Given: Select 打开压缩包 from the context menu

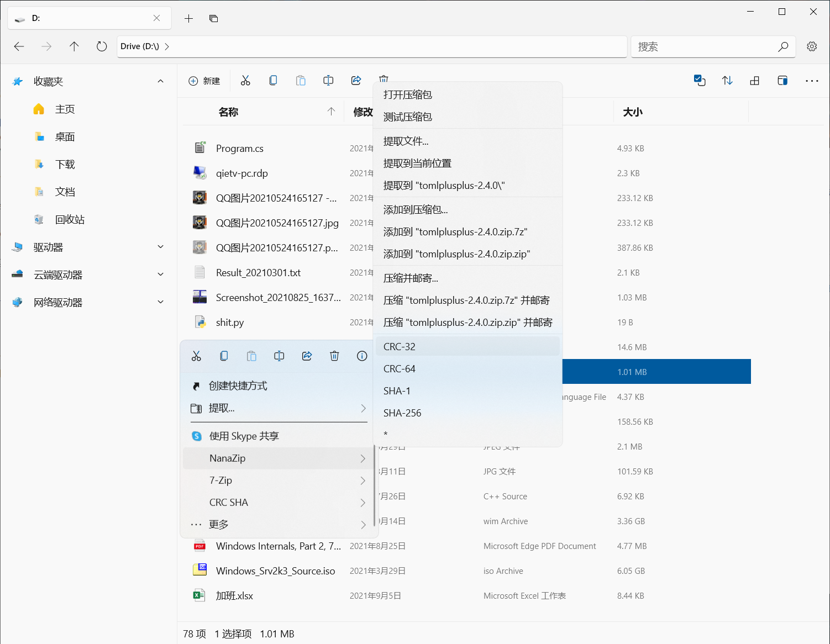Looking at the screenshot, I should pyautogui.click(x=408, y=94).
